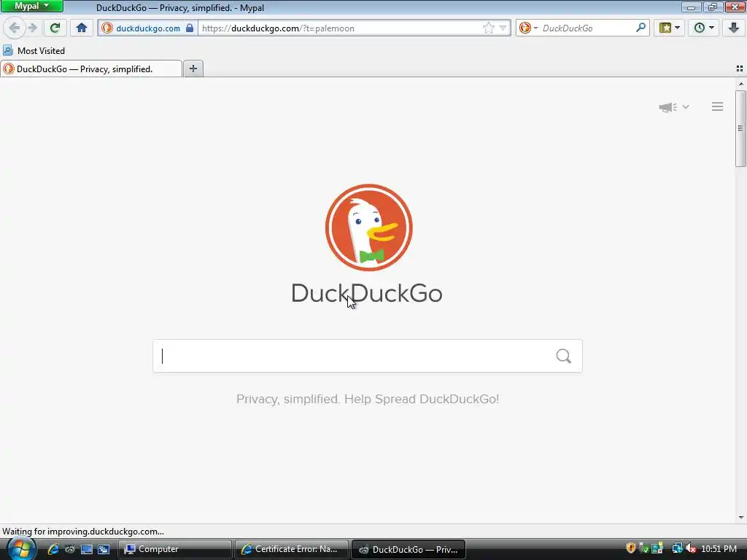
Task: Show all tabs grid button
Action: [740, 69]
